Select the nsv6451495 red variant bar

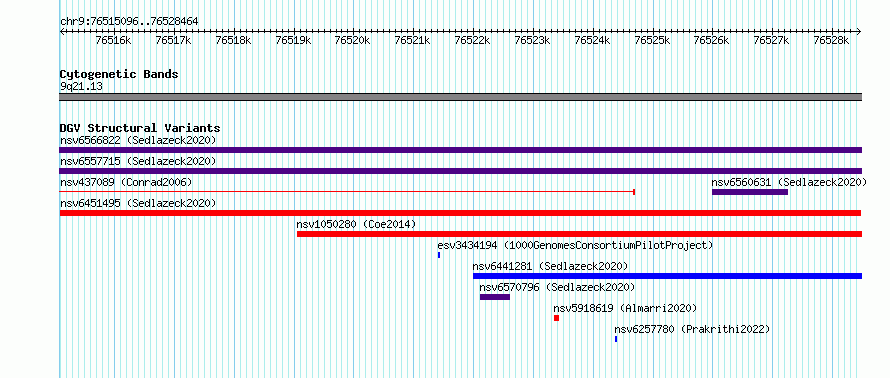[x=460, y=213]
